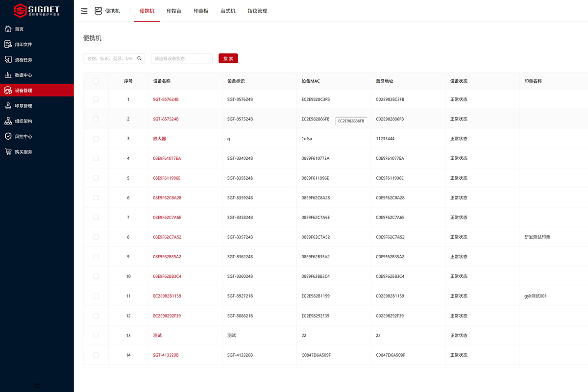Switch to the 印章柜 tab
Viewport: 588px width, 392px height.
click(201, 11)
